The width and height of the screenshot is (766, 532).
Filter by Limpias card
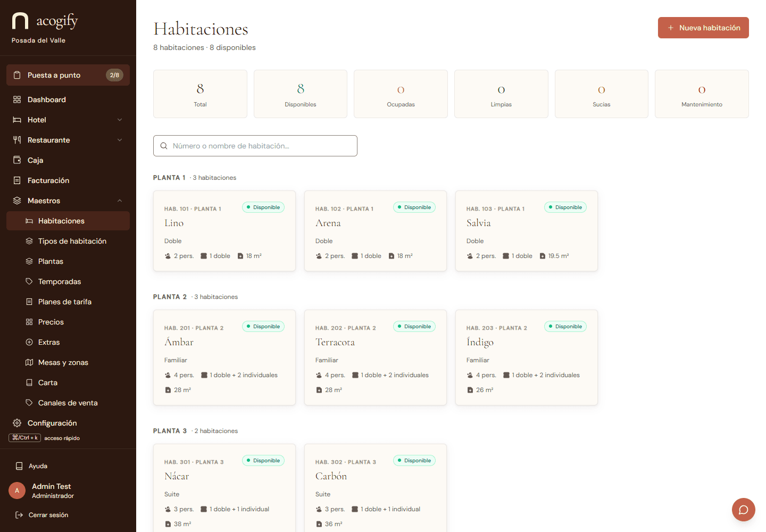(501, 94)
